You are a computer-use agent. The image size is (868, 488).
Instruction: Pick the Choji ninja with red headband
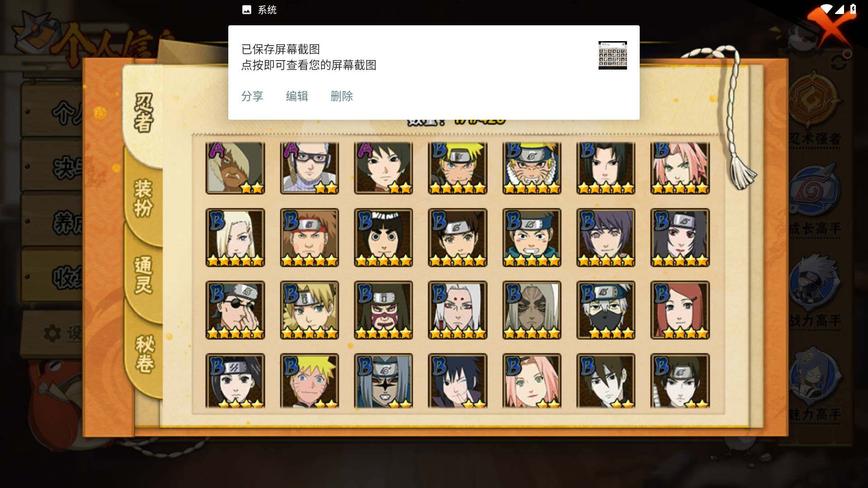[x=309, y=238]
